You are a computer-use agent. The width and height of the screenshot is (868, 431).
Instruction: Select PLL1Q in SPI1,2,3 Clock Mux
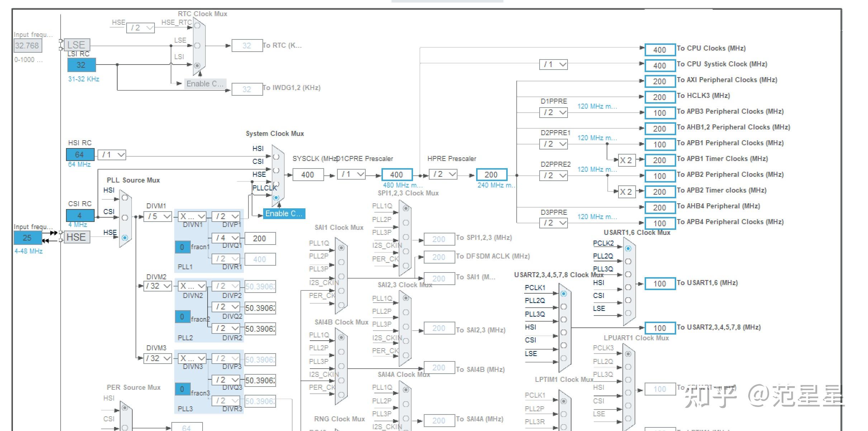click(406, 208)
